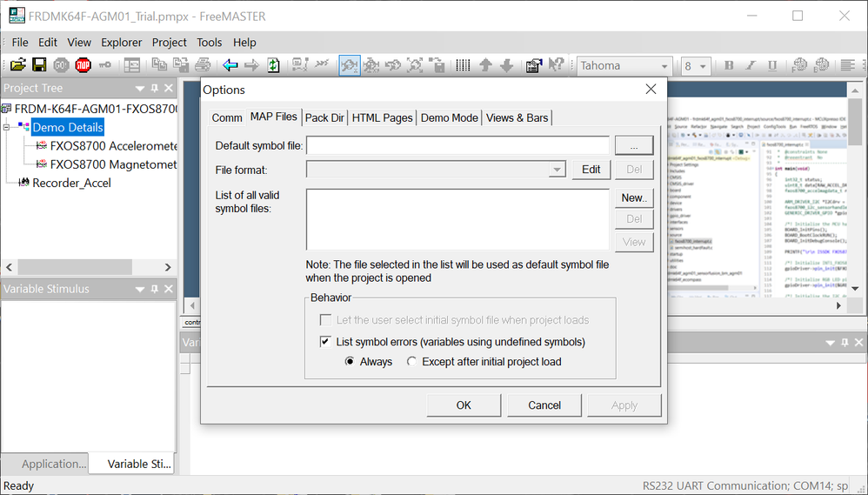Screen dimensions: 868x495
Task: Click the Edit file format button
Action: click(x=591, y=170)
